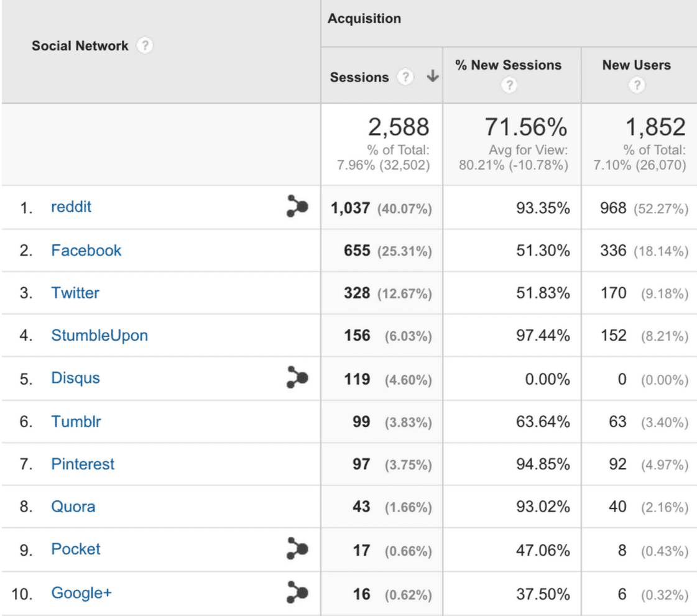
Task: Open the reddit social network link
Action: pos(71,206)
